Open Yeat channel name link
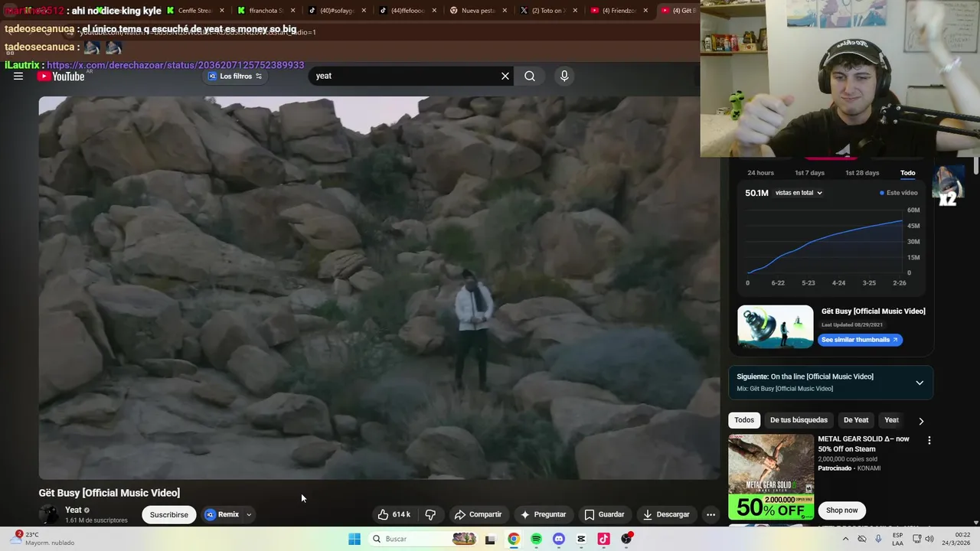The width and height of the screenshot is (980, 551). [x=73, y=510]
